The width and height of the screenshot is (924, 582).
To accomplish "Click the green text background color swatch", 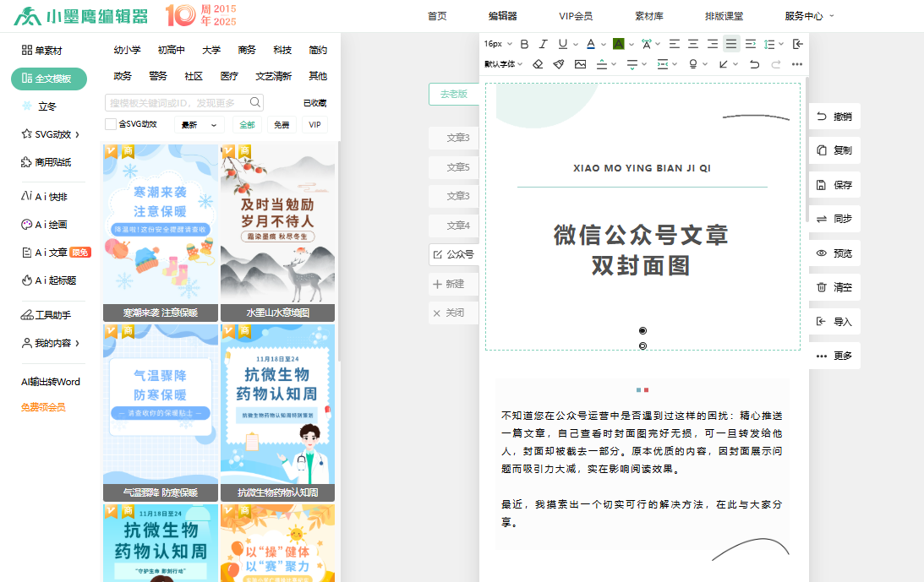I will (618, 44).
